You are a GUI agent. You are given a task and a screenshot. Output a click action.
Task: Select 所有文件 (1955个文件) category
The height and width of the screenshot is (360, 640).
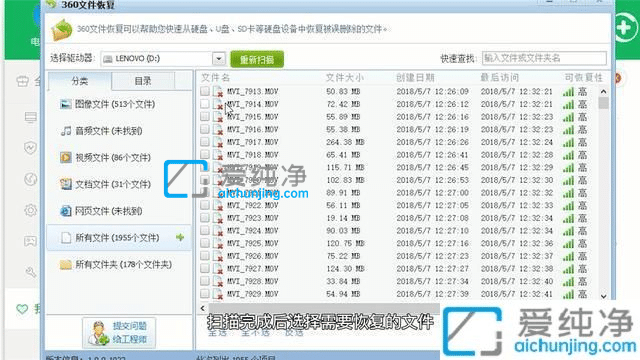point(119,238)
